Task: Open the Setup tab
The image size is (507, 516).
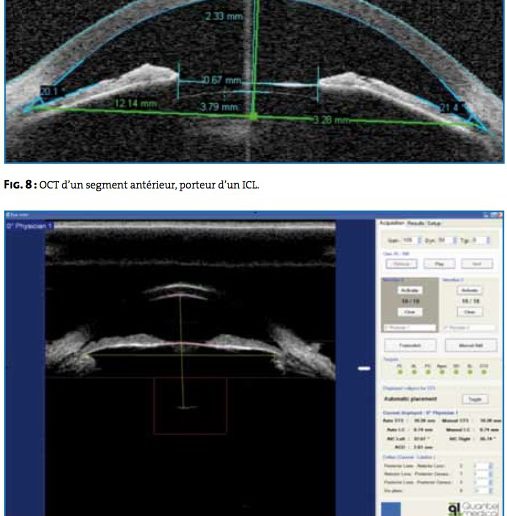Action: [x=434, y=223]
